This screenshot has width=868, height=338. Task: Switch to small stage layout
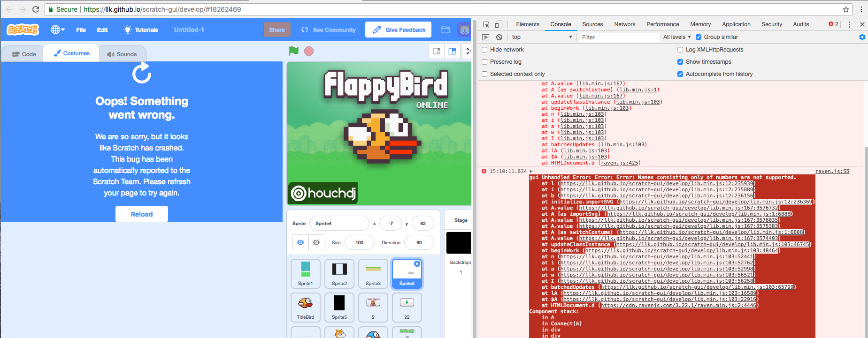pyautogui.click(x=437, y=51)
